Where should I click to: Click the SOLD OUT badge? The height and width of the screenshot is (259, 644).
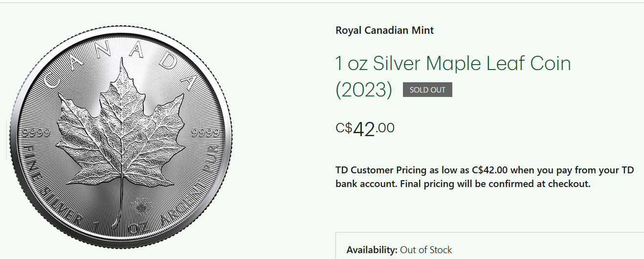coord(427,90)
